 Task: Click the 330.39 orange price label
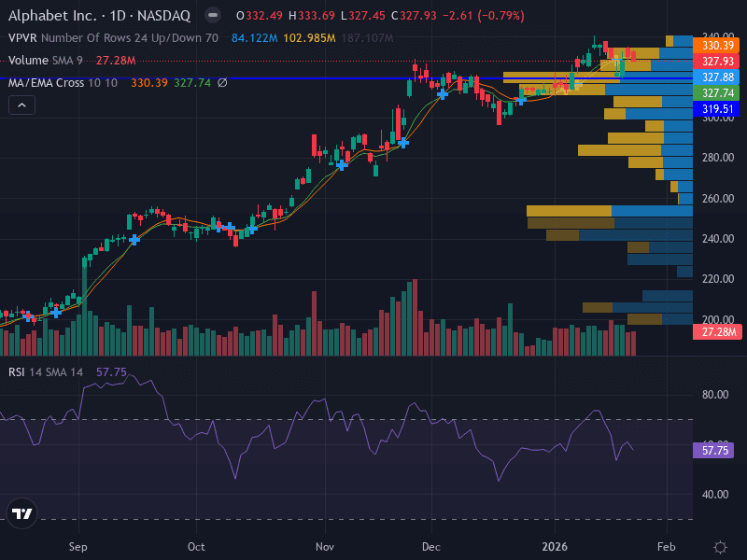tap(716, 45)
